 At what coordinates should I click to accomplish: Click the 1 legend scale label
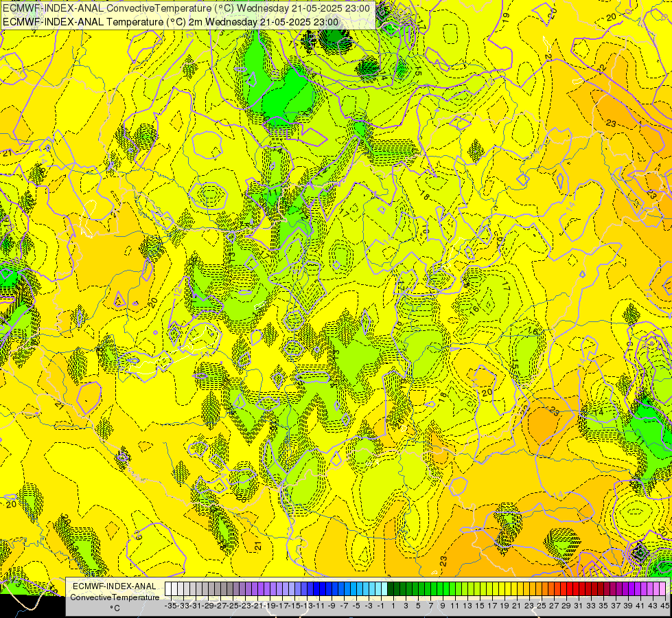[393, 606]
